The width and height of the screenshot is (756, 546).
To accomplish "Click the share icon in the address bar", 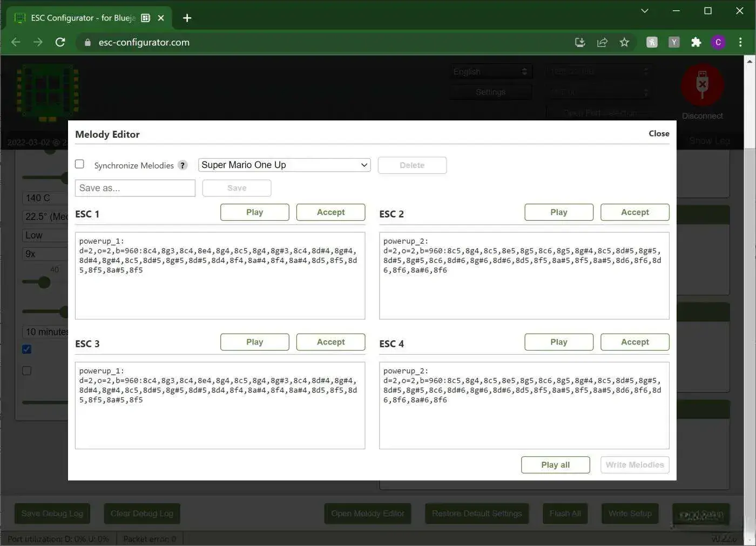I will tap(602, 42).
